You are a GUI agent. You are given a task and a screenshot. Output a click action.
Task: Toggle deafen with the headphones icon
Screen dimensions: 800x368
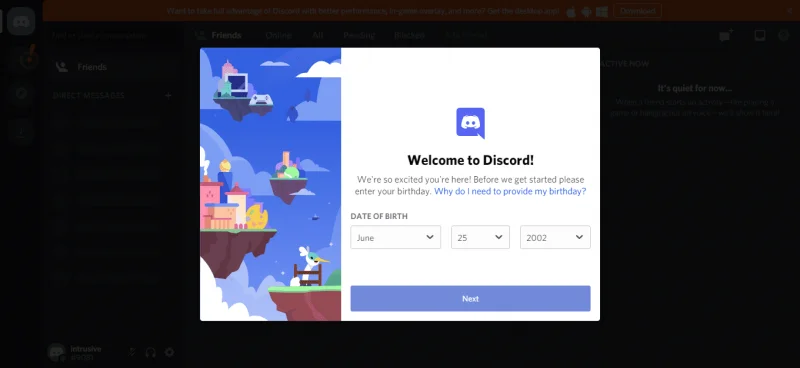tap(151, 352)
